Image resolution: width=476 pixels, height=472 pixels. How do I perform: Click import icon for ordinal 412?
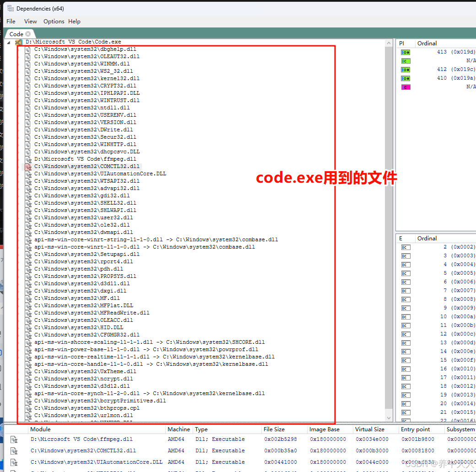(406, 70)
